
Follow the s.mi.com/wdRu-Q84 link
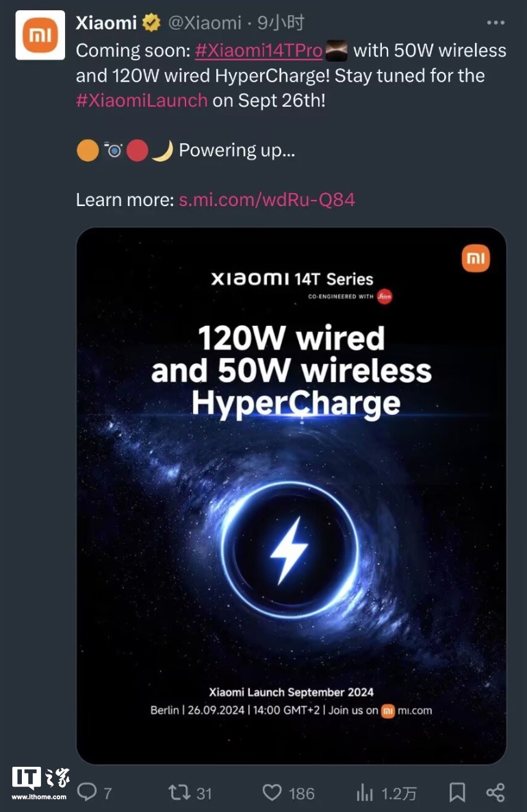(267, 200)
